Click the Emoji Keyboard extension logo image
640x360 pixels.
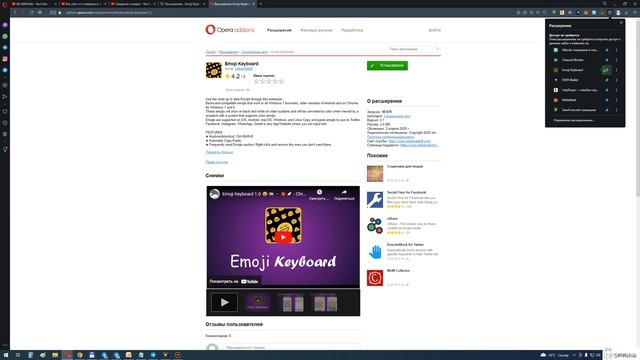(213, 70)
